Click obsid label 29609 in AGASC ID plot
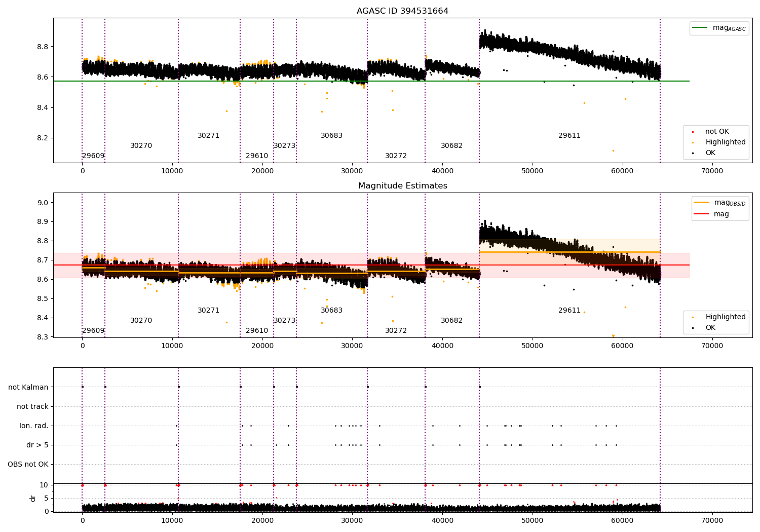The image size is (760, 532). [x=93, y=156]
